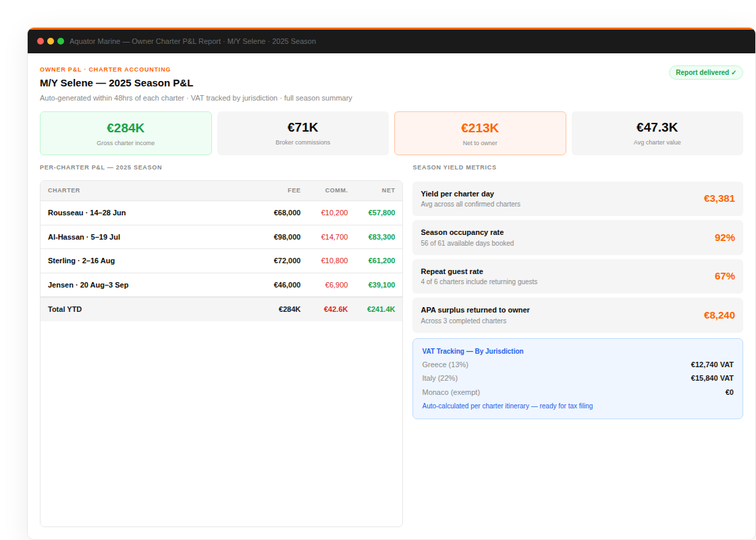The image size is (756, 540).
Task: Select the Monaco (exempt) VAT row
Action: [578, 392]
